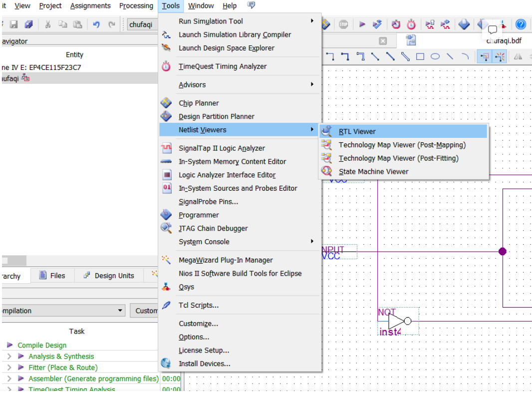Select Programmer in the Tools menu
532x396 pixels.
click(x=240, y=215)
